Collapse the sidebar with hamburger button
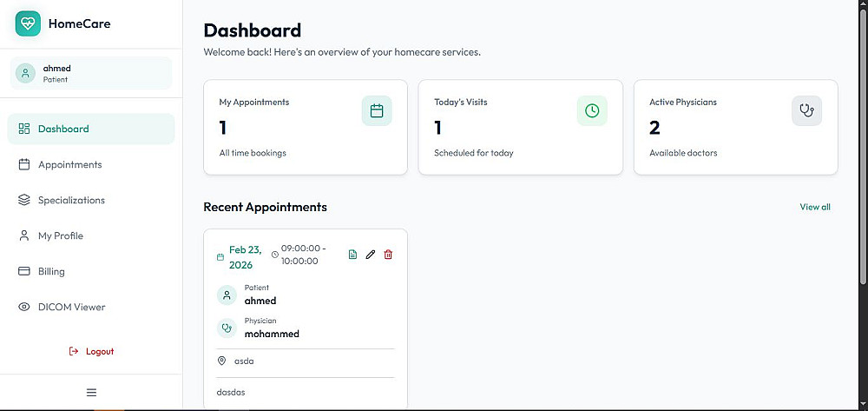 pyautogui.click(x=91, y=392)
